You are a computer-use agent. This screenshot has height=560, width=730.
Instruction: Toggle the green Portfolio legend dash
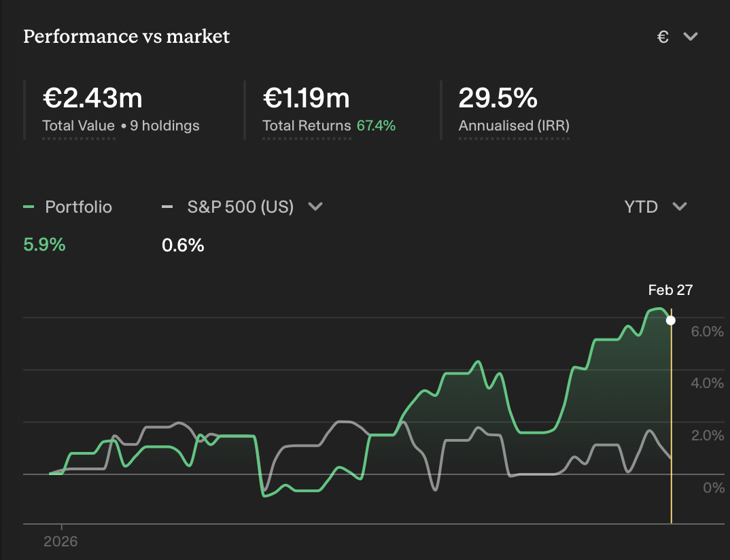pyautogui.click(x=28, y=207)
